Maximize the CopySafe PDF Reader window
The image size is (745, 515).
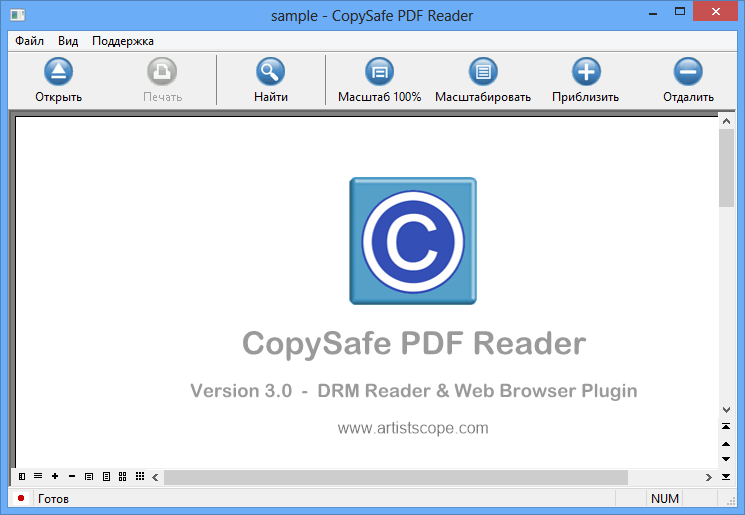680,12
